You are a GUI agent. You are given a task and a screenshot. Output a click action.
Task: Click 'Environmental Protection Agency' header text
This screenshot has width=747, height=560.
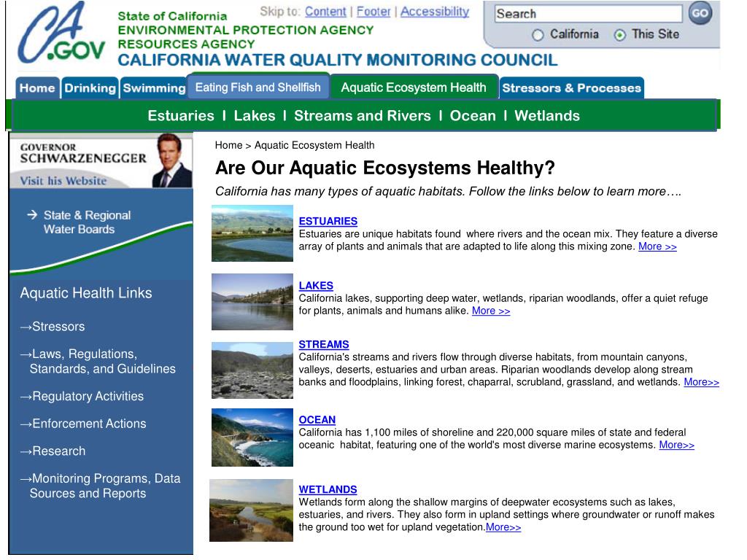246,30
